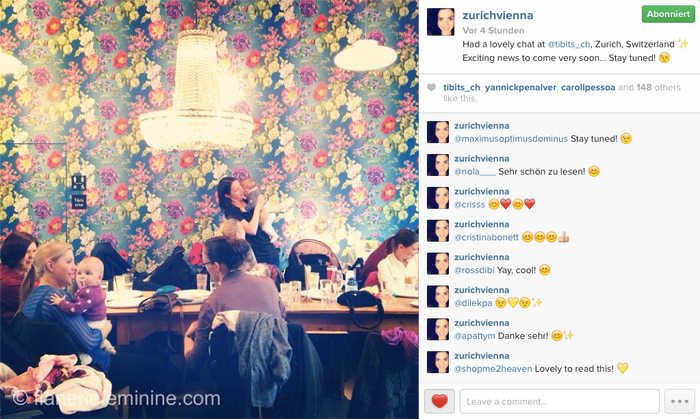
Task: Show the 148 others who liked
Action: coord(658,87)
